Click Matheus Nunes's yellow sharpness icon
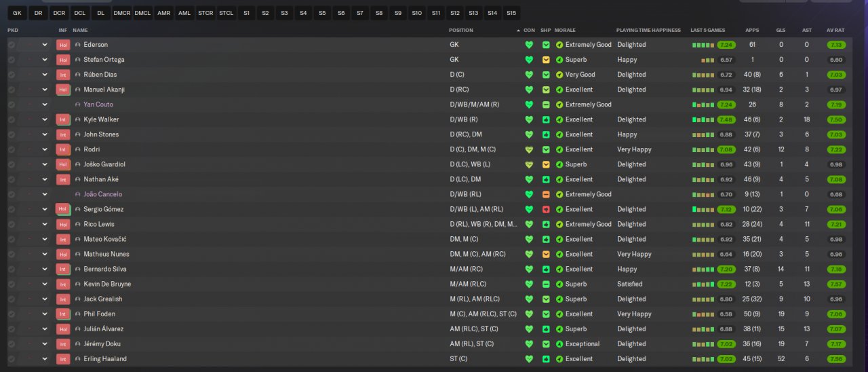Viewport: 868px width, 372px height. [546, 254]
